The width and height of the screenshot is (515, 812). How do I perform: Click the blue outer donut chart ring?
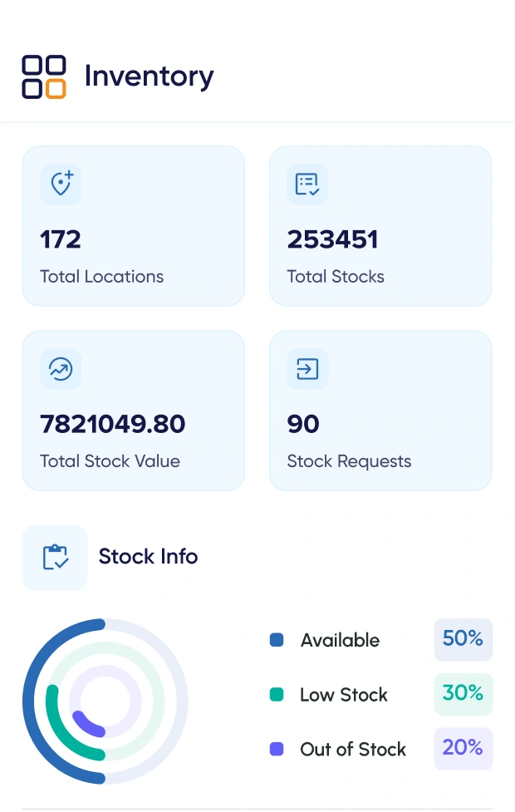click(30, 701)
